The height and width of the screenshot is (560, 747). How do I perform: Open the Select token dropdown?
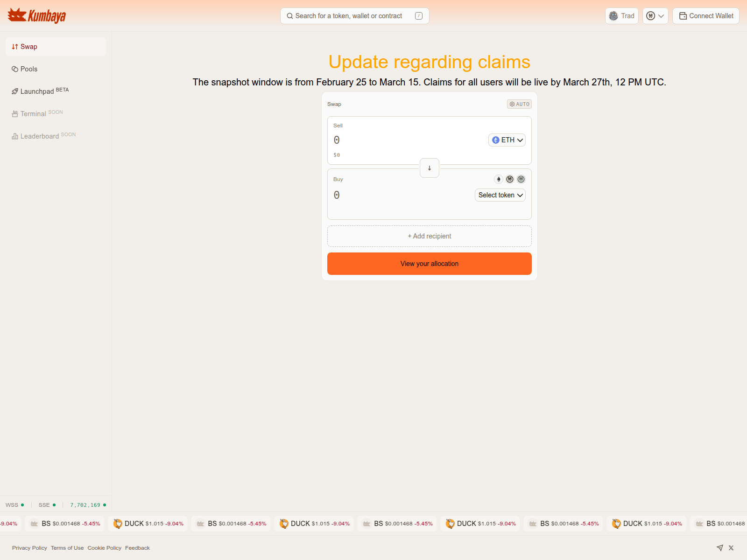[x=500, y=195]
